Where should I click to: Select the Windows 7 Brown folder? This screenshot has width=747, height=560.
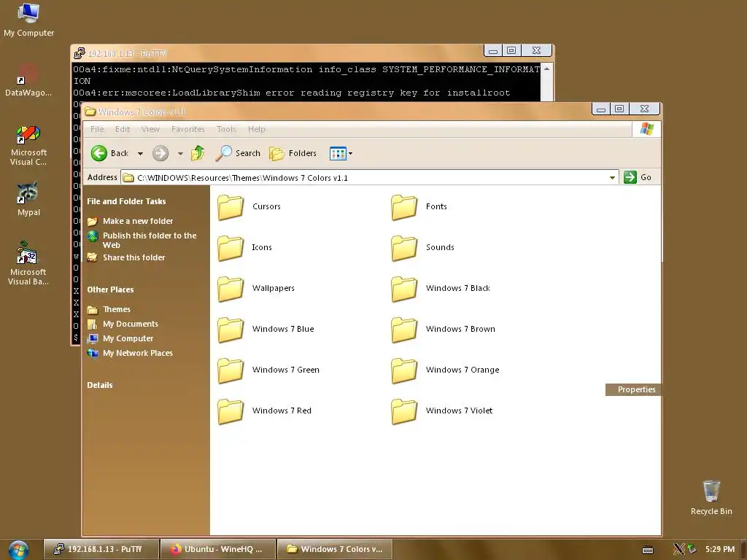click(443, 330)
